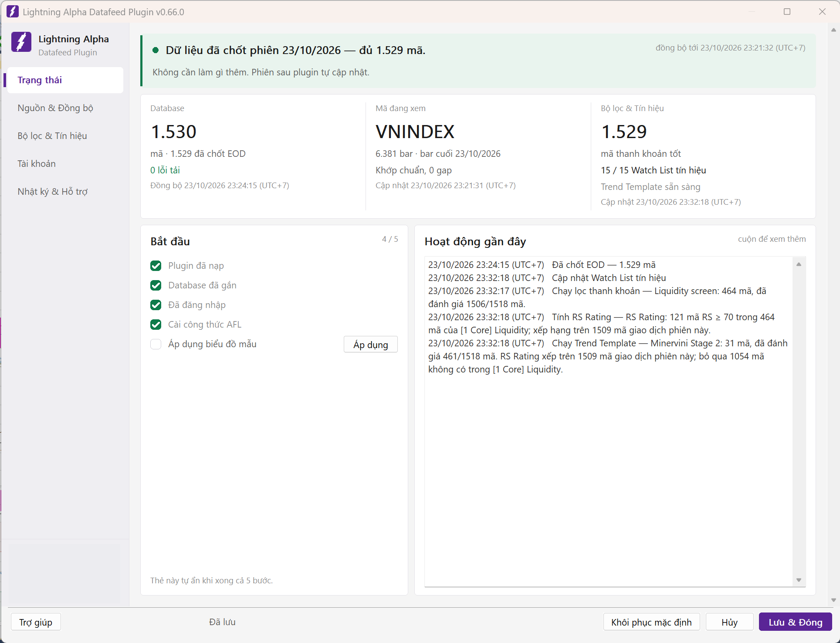Click the activity log scroll up arrow
This screenshot has width=840, height=643.
click(799, 264)
